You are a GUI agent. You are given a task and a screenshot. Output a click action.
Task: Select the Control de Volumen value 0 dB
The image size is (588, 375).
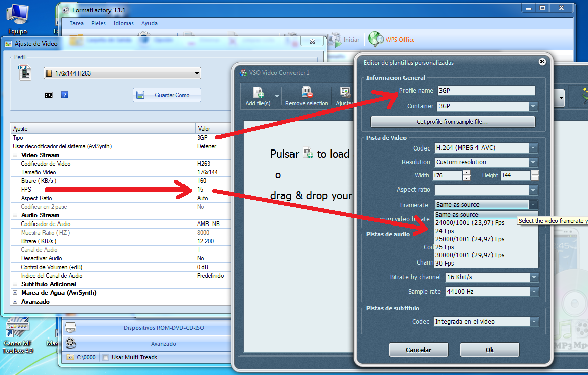(x=213, y=267)
